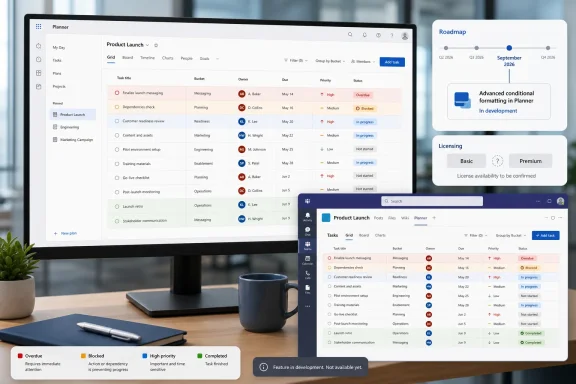Mark 'Finalize launch messaging' task complete circle
The height and width of the screenshot is (384, 576).
tap(117, 93)
